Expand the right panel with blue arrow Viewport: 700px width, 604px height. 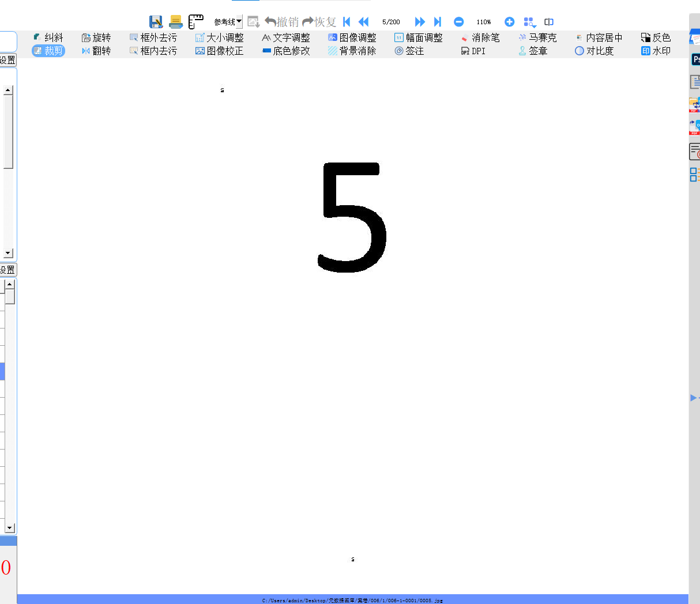click(x=694, y=398)
